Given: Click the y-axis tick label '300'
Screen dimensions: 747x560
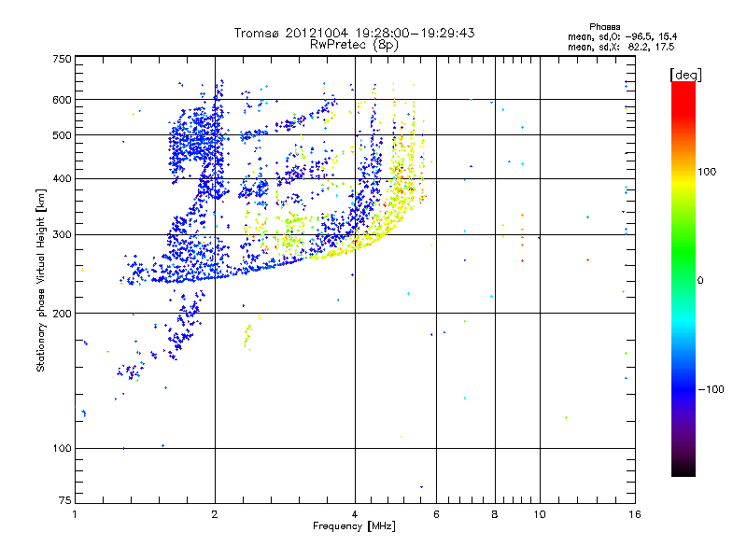Looking at the screenshot, I should pyautogui.click(x=62, y=234).
